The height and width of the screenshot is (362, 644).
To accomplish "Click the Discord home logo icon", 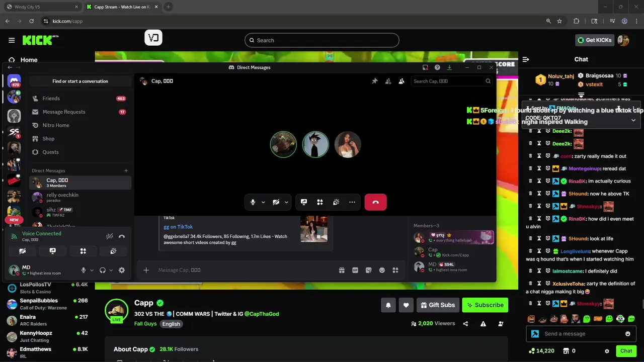I will click(x=14, y=81).
